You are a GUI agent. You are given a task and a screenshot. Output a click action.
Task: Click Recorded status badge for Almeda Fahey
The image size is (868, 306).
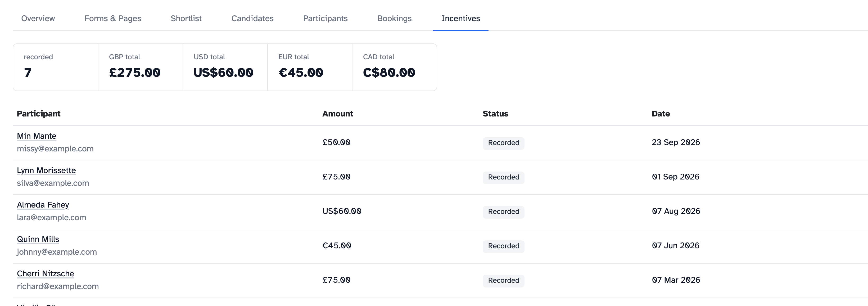click(503, 212)
